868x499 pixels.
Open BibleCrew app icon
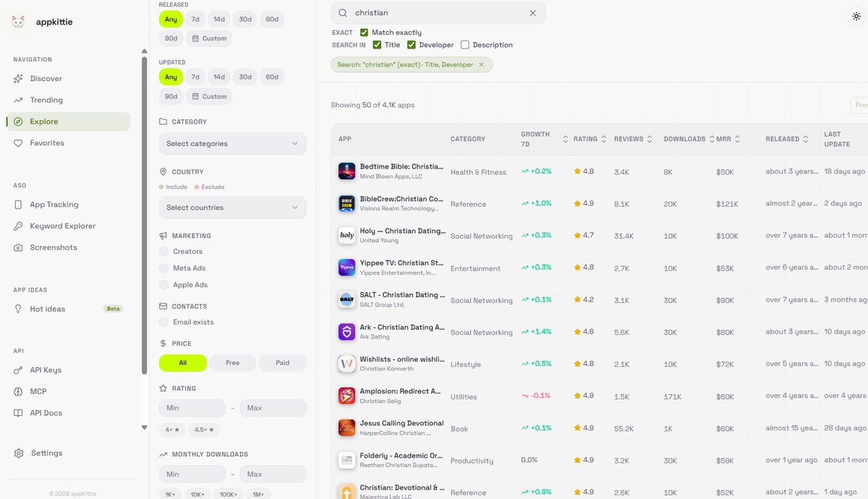click(346, 203)
